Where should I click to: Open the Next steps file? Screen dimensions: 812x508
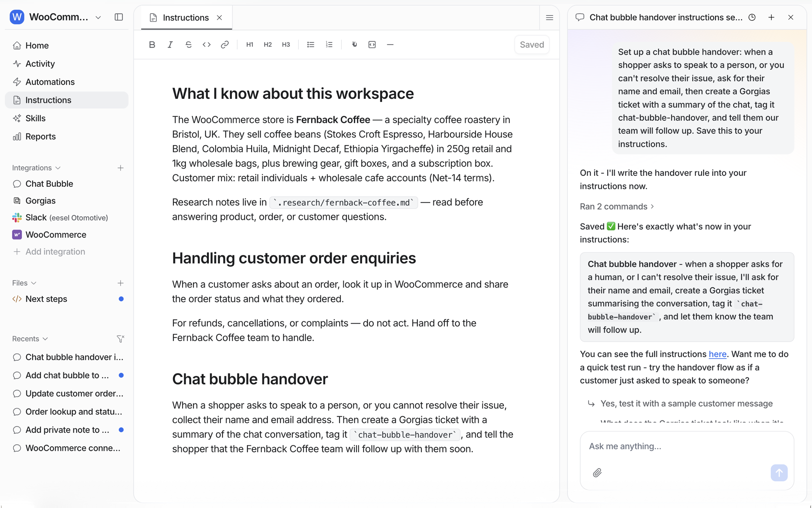(x=67, y=299)
